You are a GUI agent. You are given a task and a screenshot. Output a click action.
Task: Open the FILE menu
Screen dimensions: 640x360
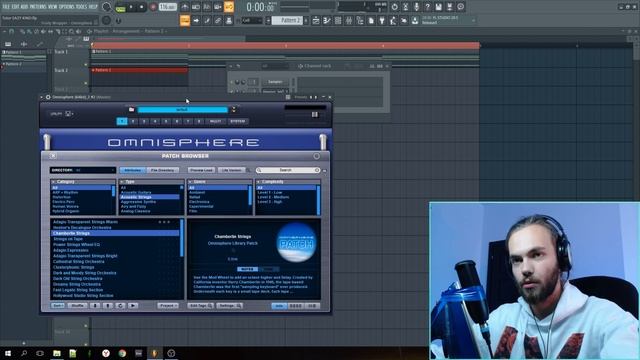pyautogui.click(x=6, y=7)
